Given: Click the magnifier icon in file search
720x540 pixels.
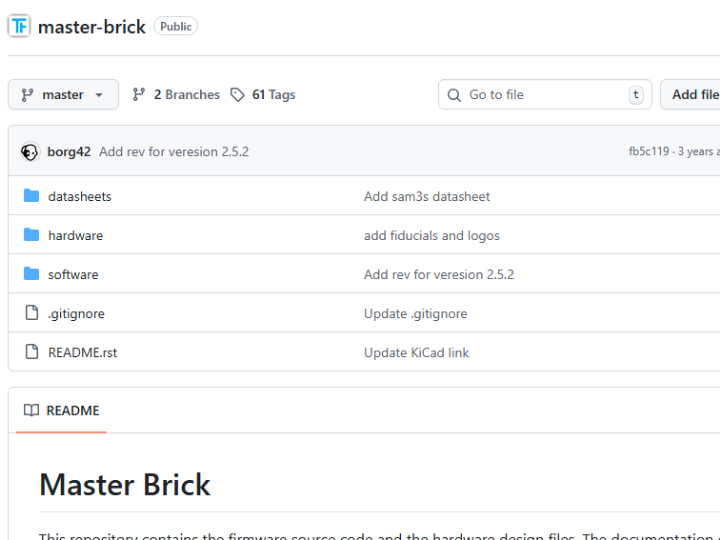Looking at the screenshot, I should 455,95.
